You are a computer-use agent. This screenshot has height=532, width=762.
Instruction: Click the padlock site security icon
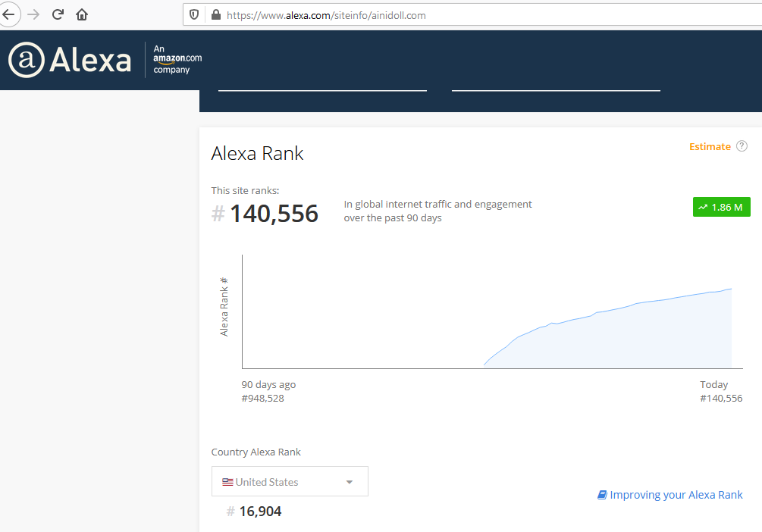pos(216,14)
